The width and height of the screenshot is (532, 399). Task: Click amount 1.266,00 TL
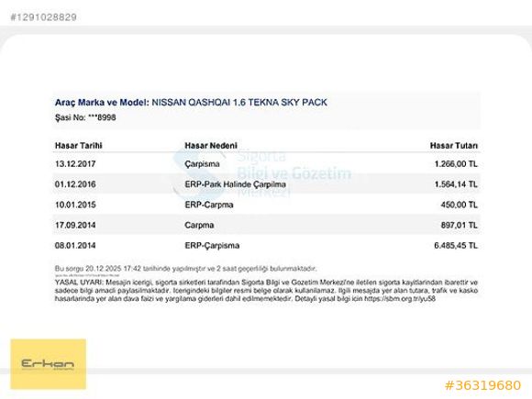(456, 164)
